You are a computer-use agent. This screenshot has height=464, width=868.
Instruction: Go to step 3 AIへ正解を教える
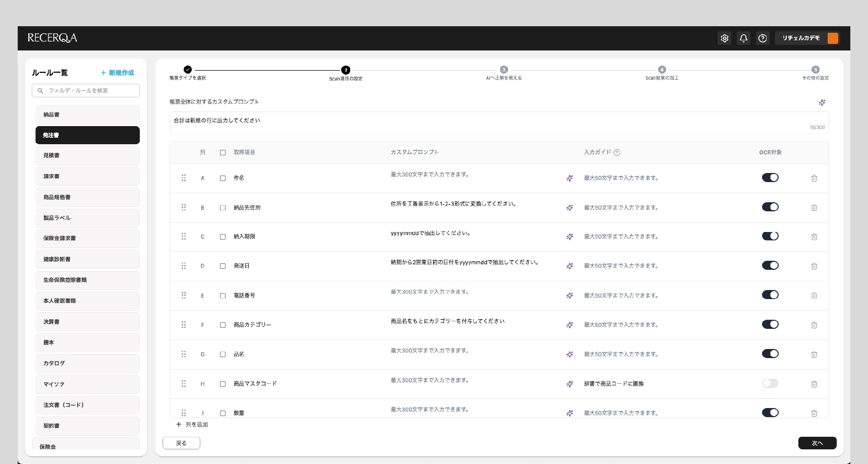tap(504, 70)
